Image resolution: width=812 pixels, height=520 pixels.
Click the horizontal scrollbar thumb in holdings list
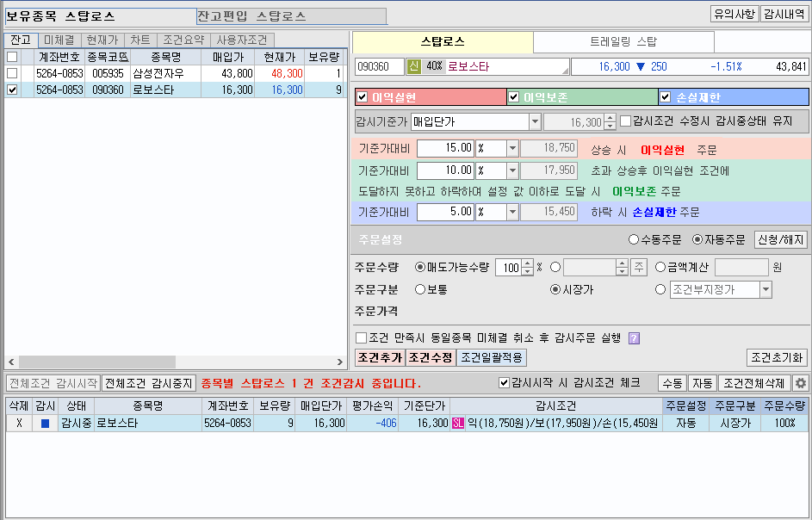(97, 362)
